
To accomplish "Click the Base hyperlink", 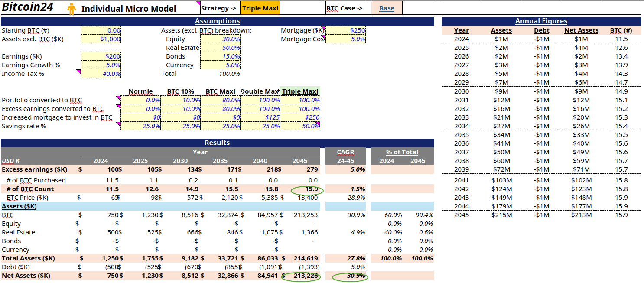I will [x=386, y=7].
